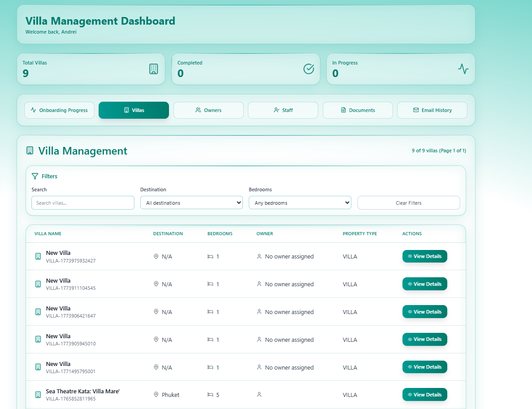Click 'Sea Theatre Kata: Villa Mare'' name

click(x=83, y=392)
